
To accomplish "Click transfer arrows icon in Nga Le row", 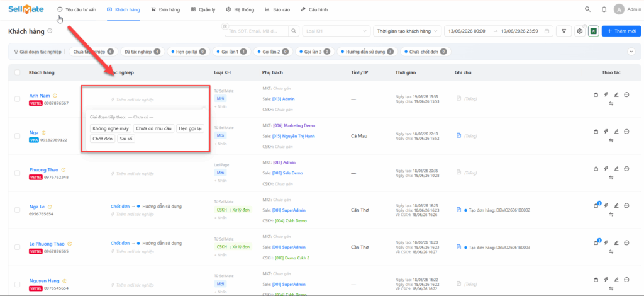I will (x=611, y=215).
